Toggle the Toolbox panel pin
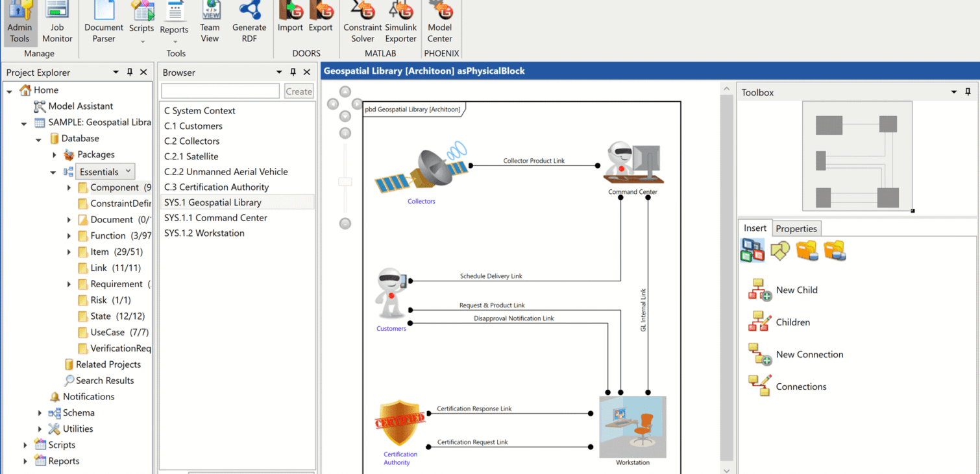This screenshot has width=980, height=474. (967, 92)
